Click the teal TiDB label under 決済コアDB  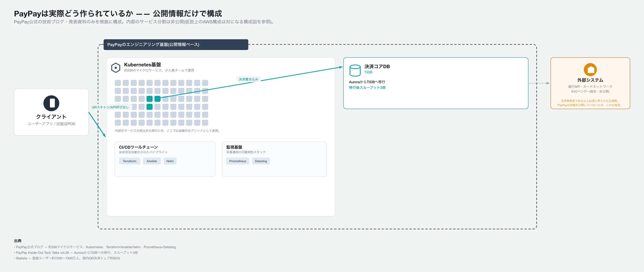(x=368, y=72)
